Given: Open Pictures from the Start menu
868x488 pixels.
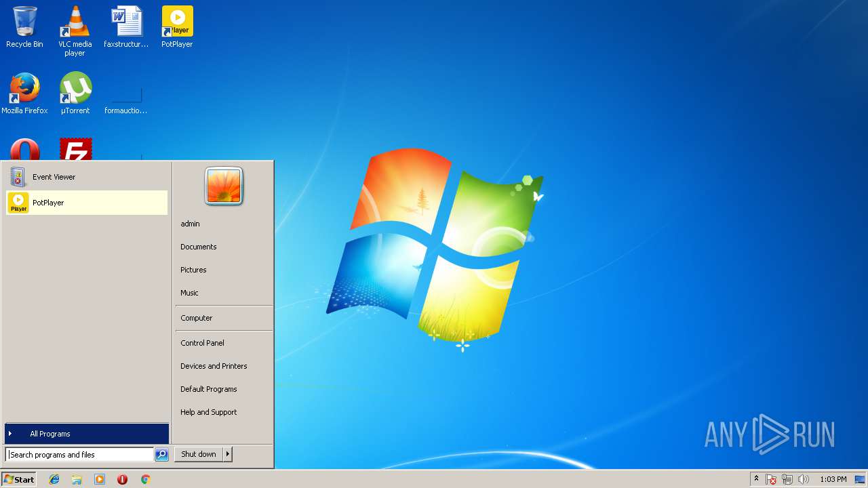Looking at the screenshot, I should 224,270.
